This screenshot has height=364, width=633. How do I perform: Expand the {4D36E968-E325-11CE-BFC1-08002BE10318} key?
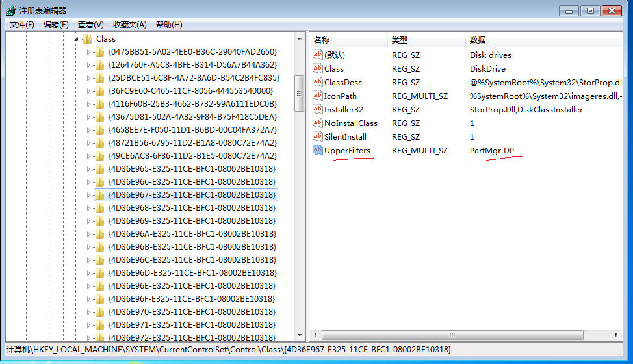click(88, 208)
